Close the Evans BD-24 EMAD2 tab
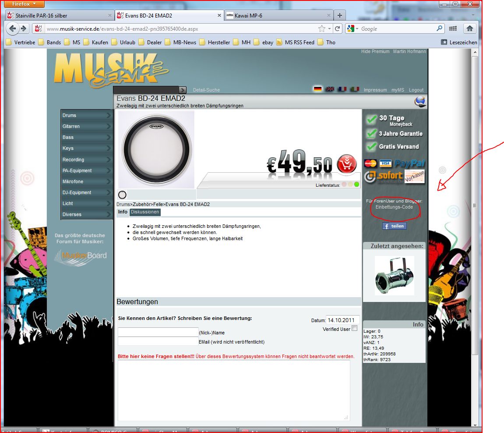The image size is (504, 433). click(x=219, y=15)
